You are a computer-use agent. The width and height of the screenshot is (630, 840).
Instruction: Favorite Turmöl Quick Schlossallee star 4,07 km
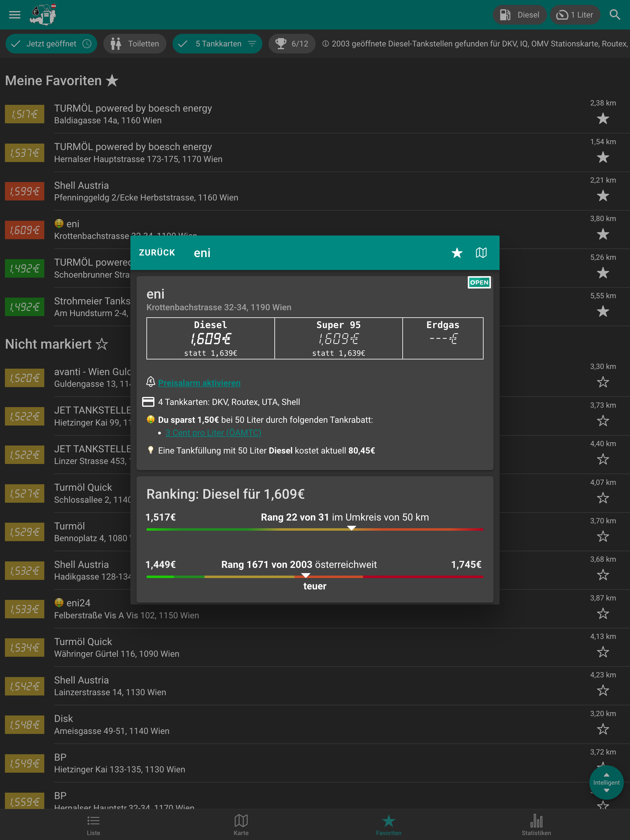(603, 498)
